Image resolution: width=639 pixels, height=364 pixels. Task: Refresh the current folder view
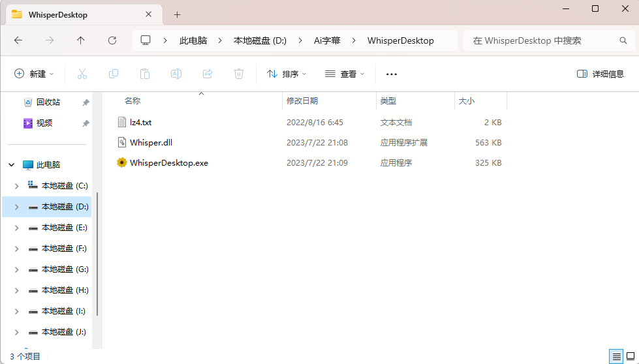tap(112, 40)
